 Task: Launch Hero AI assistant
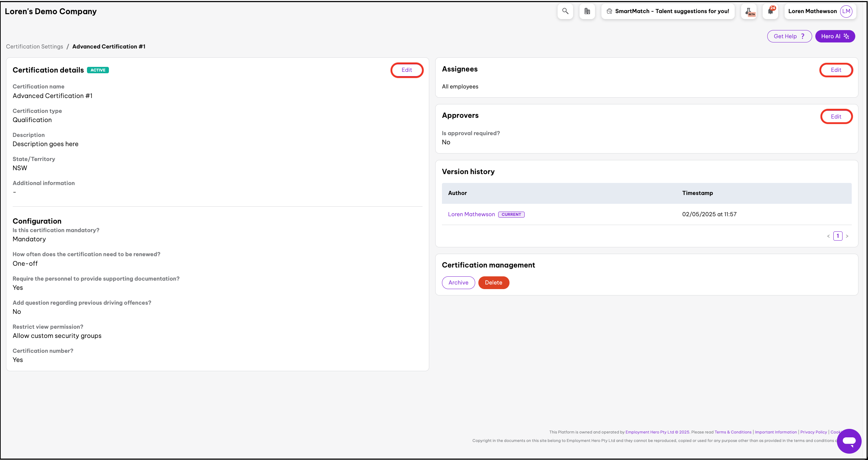pos(835,36)
